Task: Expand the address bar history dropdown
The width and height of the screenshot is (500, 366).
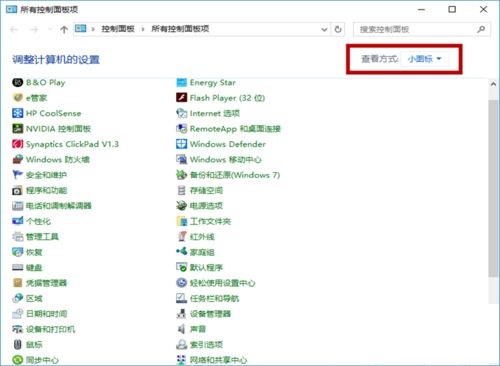Action: click(324, 29)
